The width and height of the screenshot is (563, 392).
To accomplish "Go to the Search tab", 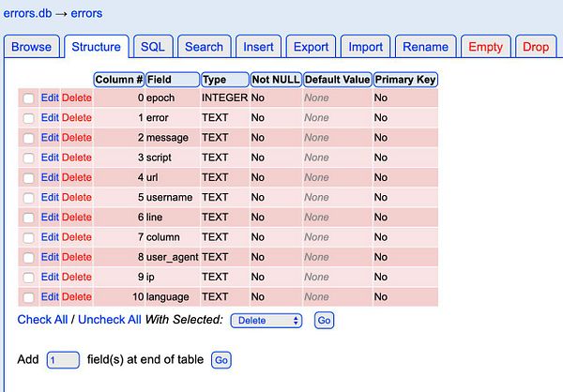I will pos(204,47).
